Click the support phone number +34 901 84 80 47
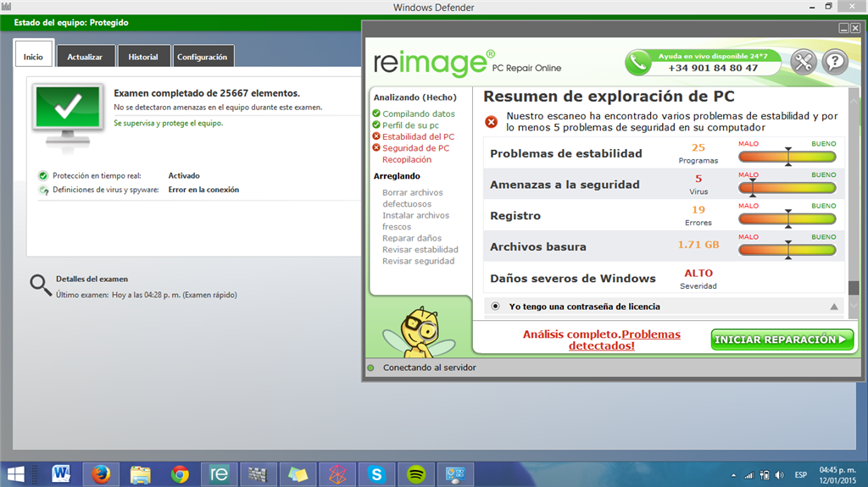Image resolution: width=868 pixels, height=487 pixels. (713, 68)
